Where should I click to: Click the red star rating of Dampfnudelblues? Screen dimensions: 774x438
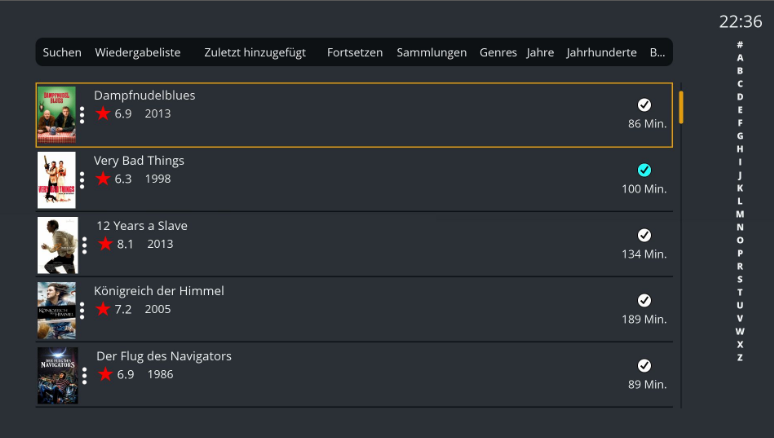coord(103,114)
